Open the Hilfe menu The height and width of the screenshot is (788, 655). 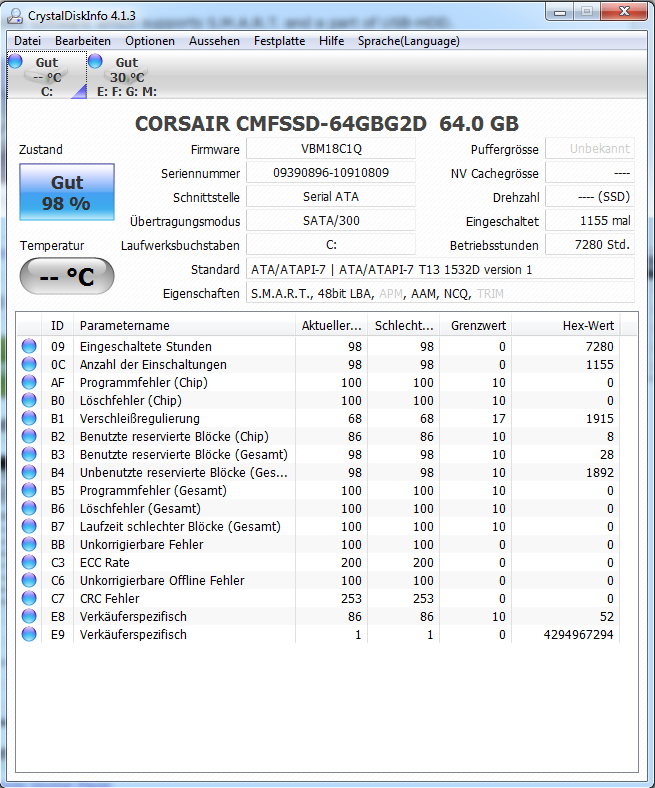point(331,41)
